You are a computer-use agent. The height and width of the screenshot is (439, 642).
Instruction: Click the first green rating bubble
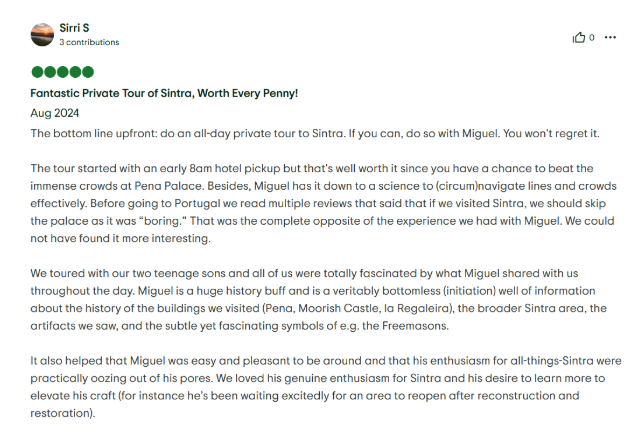tap(38, 72)
